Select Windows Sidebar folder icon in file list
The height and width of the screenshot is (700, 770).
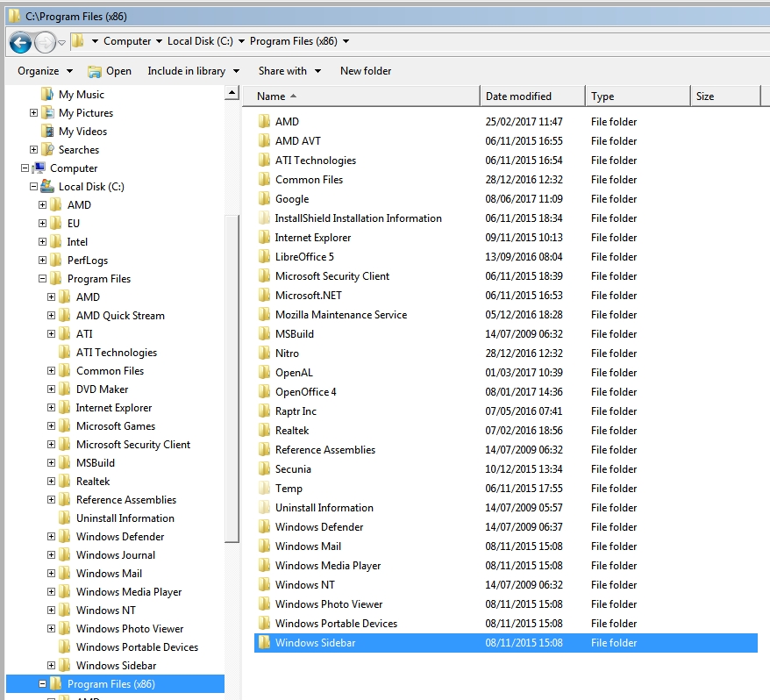click(264, 642)
